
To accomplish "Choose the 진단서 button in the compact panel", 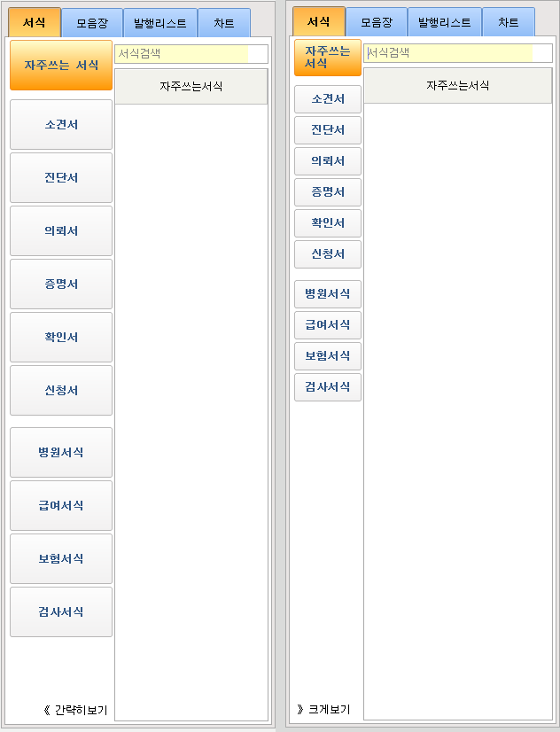I will coord(328,130).
